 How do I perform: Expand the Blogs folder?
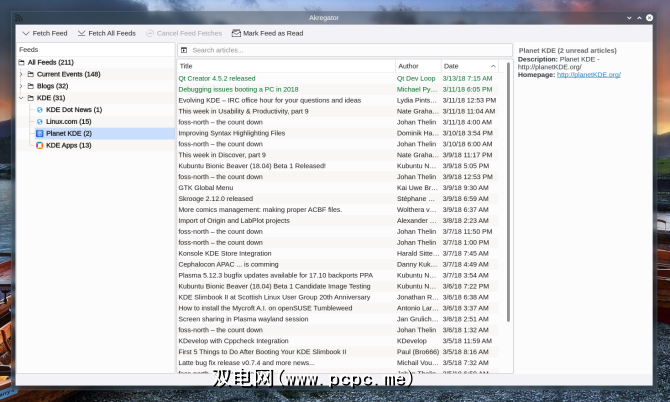point(21,86)
